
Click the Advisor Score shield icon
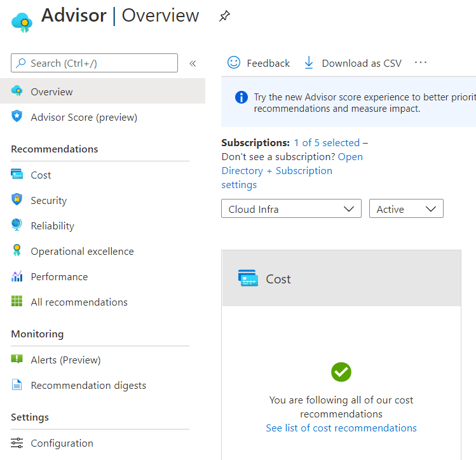[17, 116]
